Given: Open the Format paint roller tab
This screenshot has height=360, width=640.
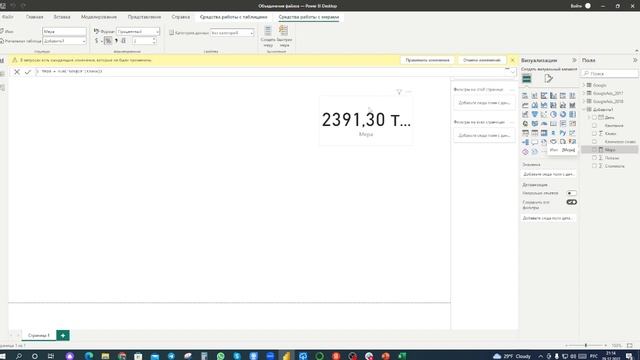Looking at the screenshot, I should coord(549,79).
